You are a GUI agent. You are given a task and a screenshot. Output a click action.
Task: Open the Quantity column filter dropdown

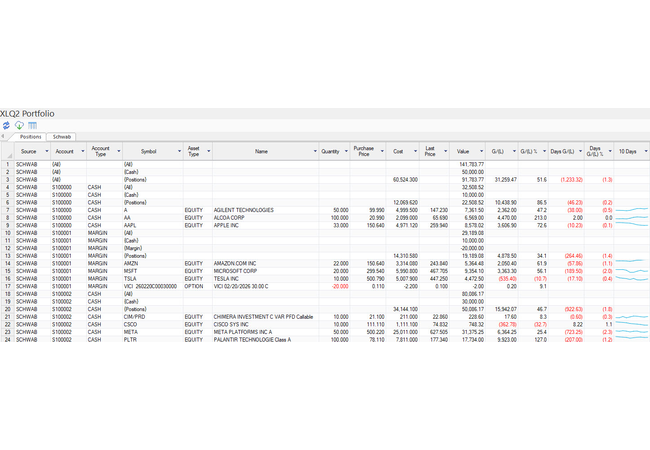346,151
